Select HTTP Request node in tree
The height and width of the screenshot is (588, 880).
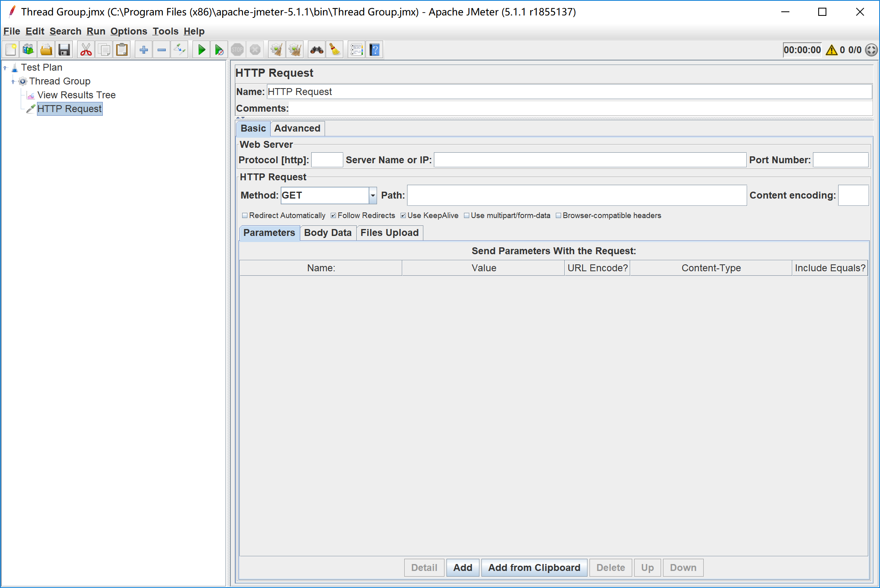69,109
